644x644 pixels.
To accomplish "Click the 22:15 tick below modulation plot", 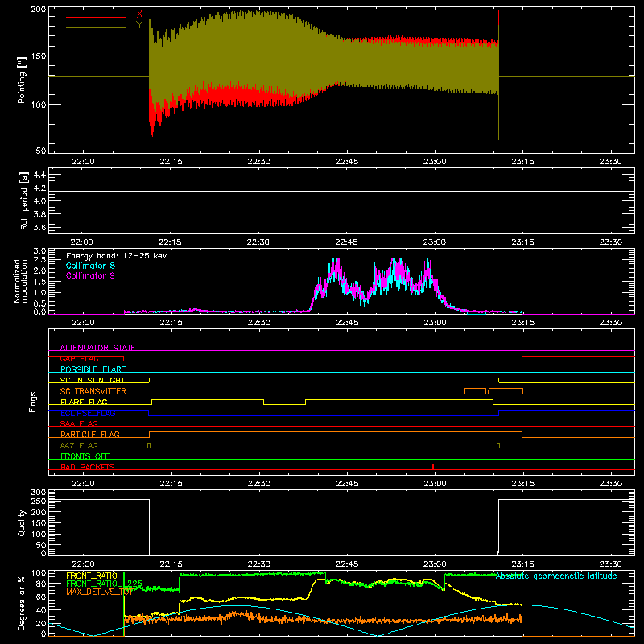I will pos(171,323).
